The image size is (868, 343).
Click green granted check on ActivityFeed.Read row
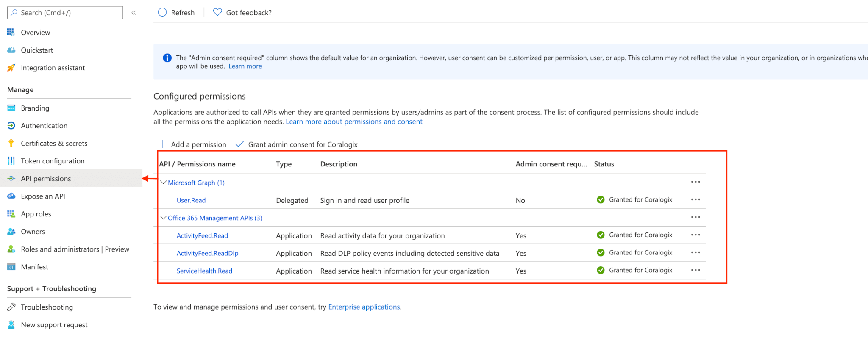(x=601, y=235)
